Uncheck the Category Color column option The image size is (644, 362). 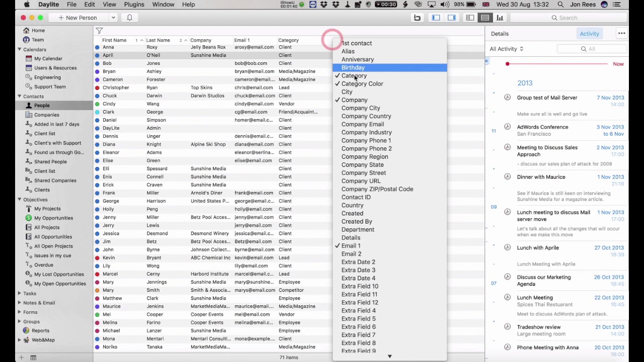click(x=389, y=83)
